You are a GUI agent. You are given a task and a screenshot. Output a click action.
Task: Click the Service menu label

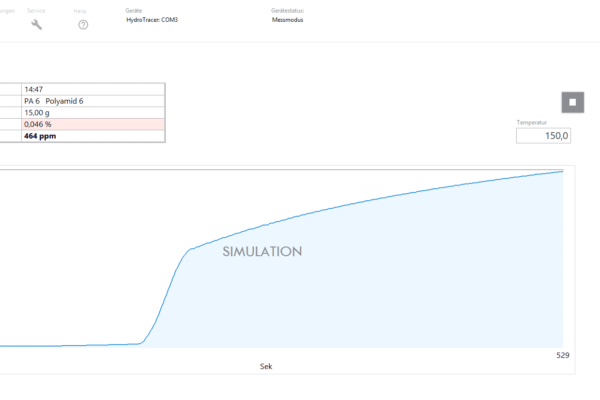point(36,10)
